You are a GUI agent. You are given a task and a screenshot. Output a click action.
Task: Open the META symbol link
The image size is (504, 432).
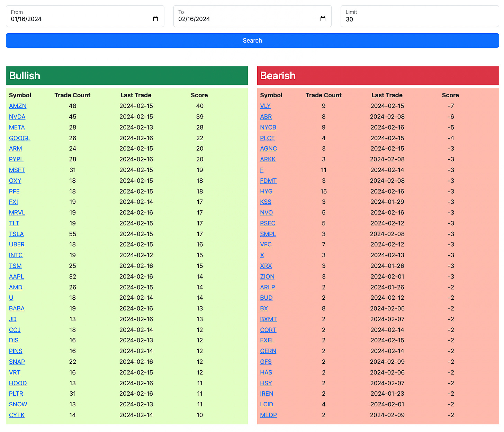tap(17, 127)
